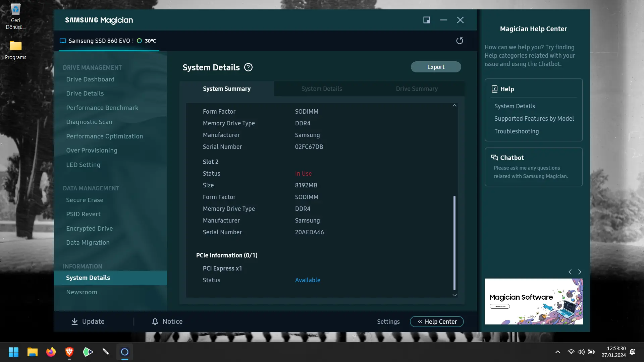Open Troubleshooting help link

click(517, 131)
